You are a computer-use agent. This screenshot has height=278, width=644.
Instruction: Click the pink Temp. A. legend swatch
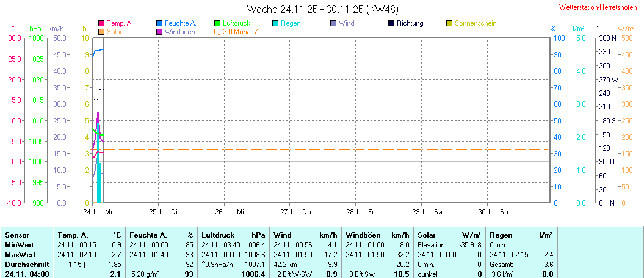101,23
